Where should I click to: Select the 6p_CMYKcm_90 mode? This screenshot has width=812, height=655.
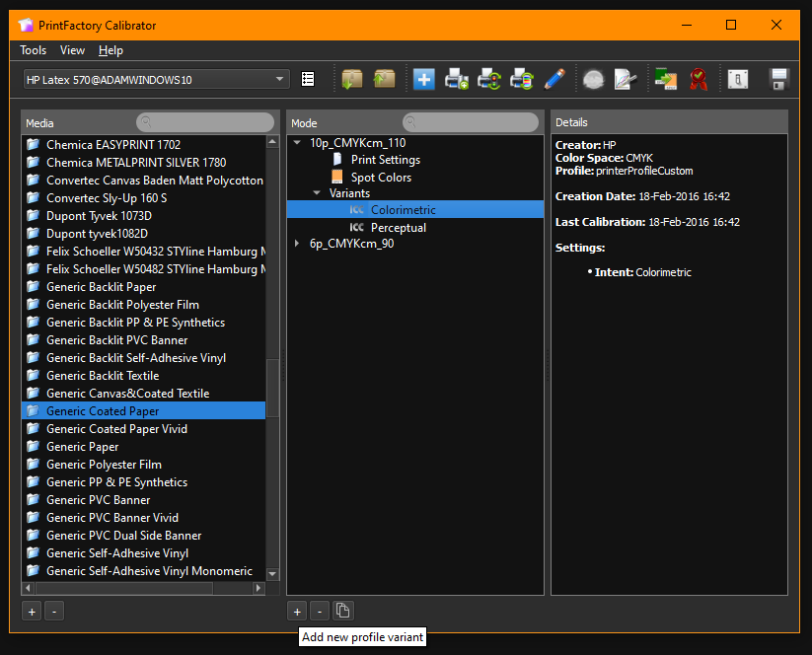[x=351, y=244]
